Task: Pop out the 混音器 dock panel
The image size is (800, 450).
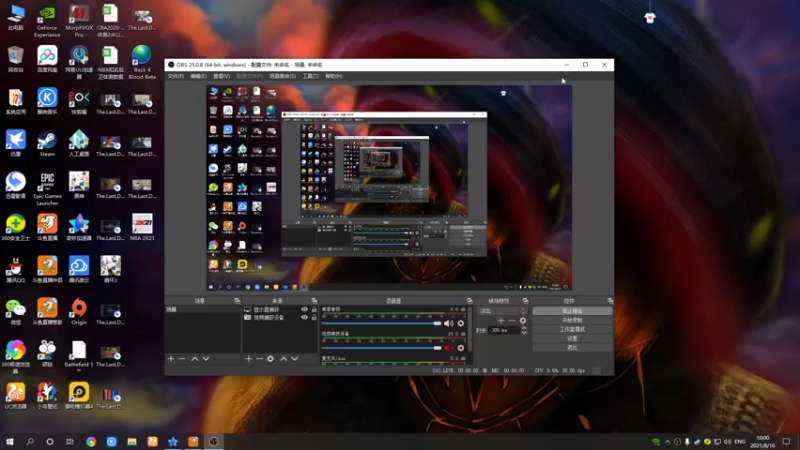Action: (469, 301)
